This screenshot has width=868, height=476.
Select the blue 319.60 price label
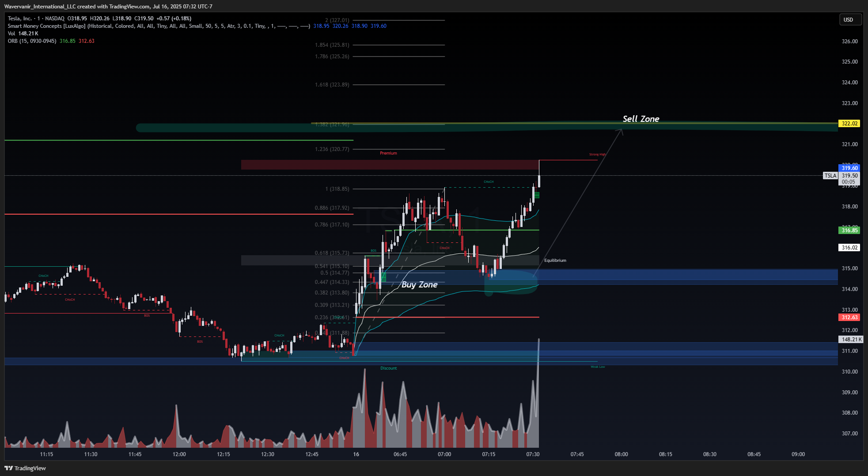tap(849, 168)
